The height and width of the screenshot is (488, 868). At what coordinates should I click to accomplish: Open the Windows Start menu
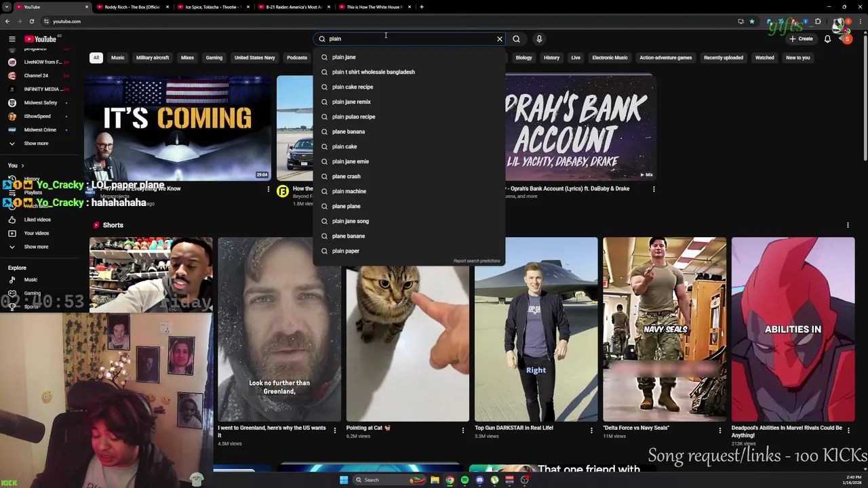[344, 480]
